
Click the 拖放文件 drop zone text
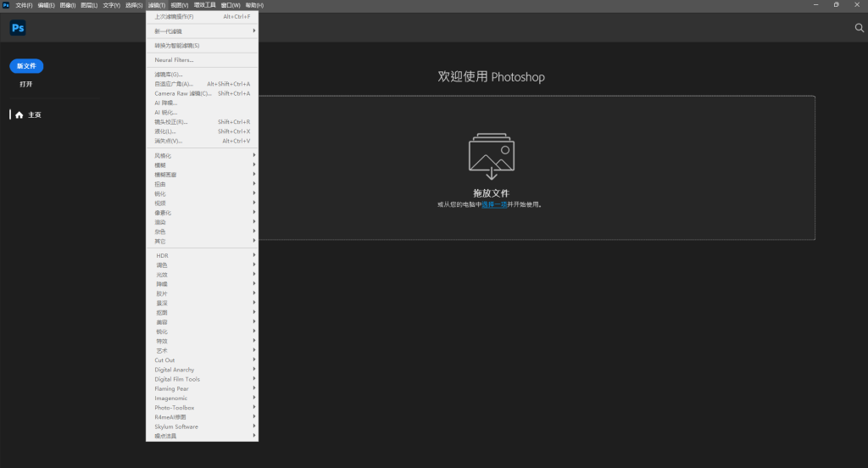coord(491,193)
